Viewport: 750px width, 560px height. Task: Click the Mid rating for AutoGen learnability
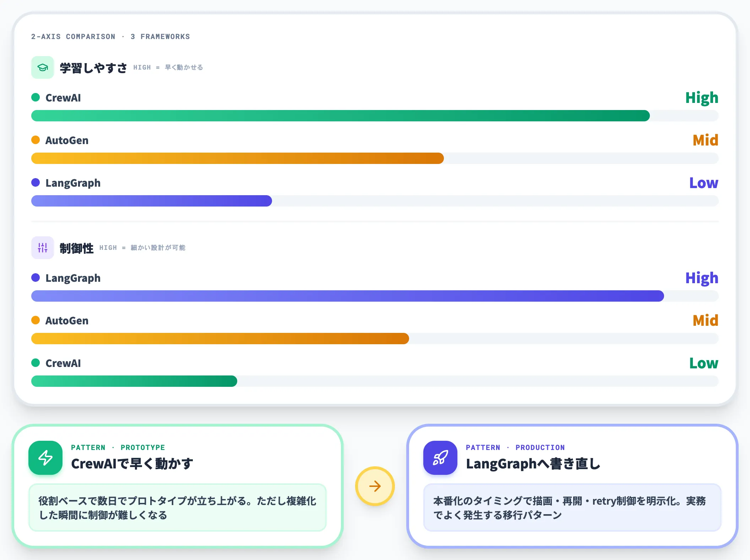(x=706, y=140)
